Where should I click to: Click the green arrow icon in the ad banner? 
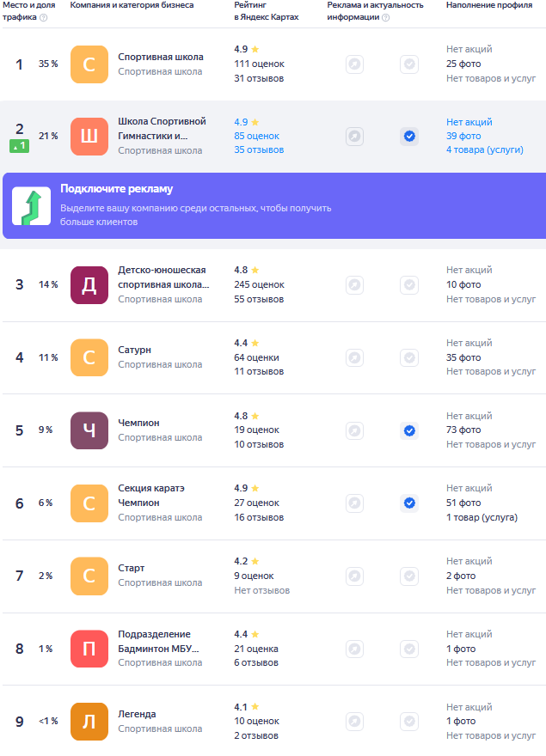(x=31, y=206)
